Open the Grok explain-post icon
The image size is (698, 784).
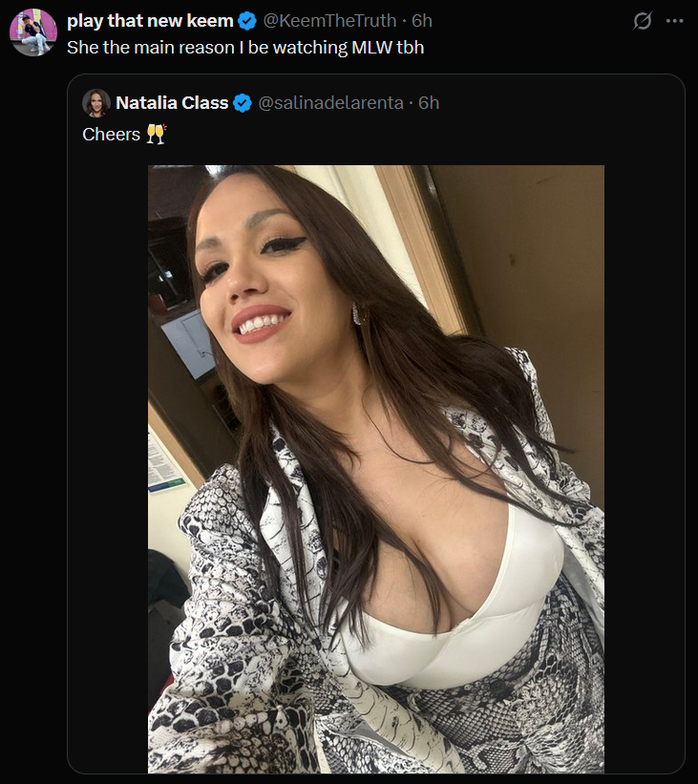(642, 21)
